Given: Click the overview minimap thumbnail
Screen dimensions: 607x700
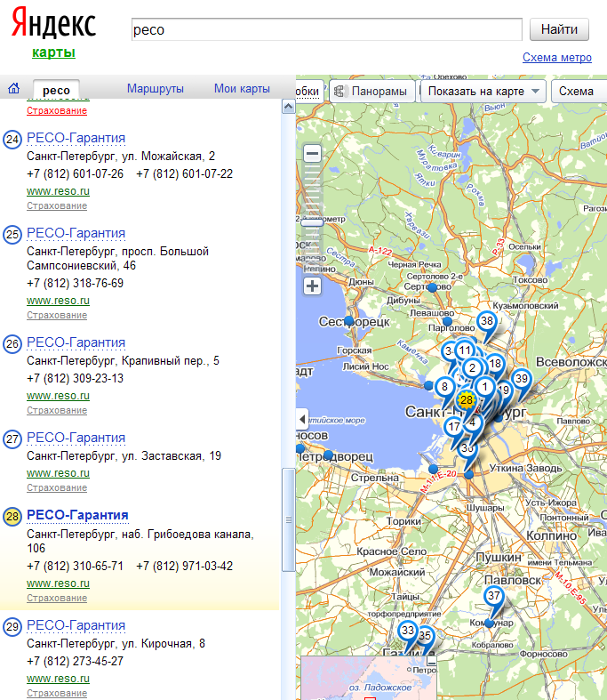Looking at the screenshot, I should point(369,678).
